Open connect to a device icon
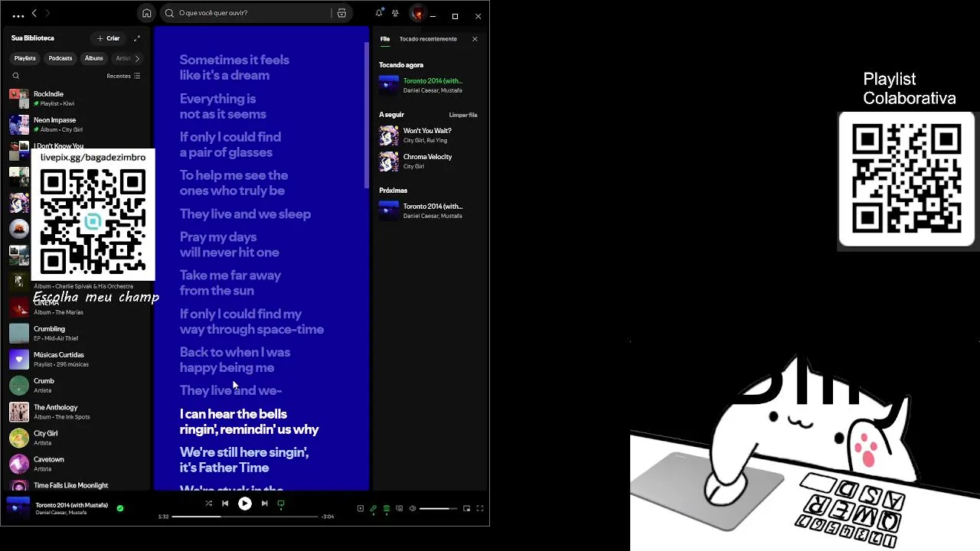Screen dimensions: 980x551 point(399,508)
